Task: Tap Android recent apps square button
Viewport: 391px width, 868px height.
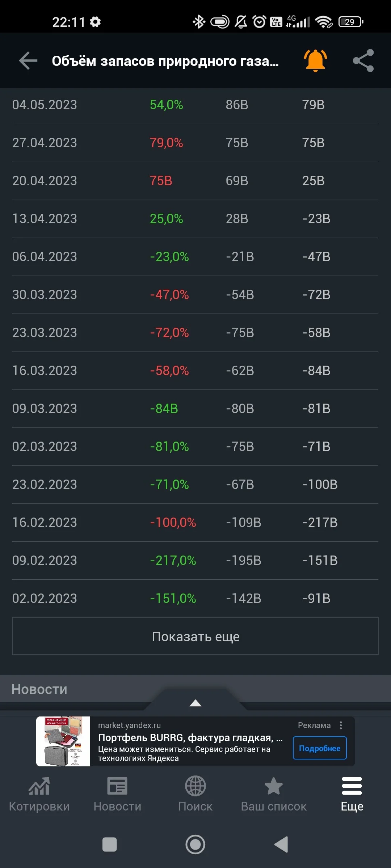Action: pyautogui.click(x=110, y=844)
